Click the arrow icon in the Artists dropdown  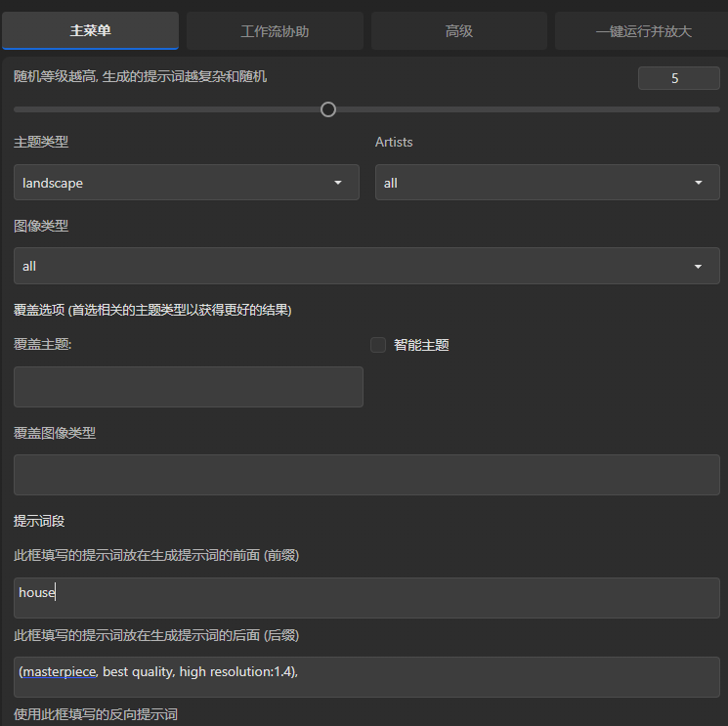coord(699,183)
